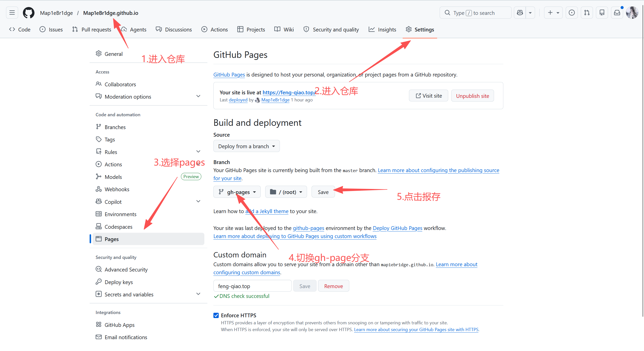644x351 pixels.
Task: Toggle the Enforce HTTPS checkbox
Action: coord(216,315)
